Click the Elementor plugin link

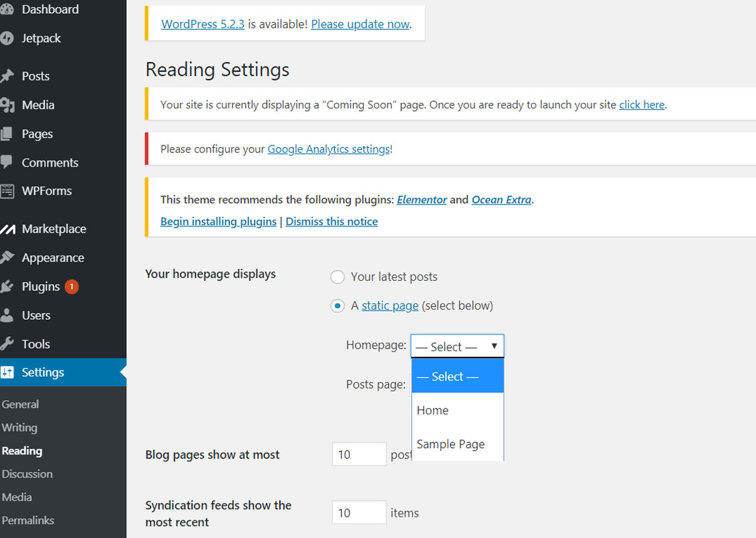[422, 200]
